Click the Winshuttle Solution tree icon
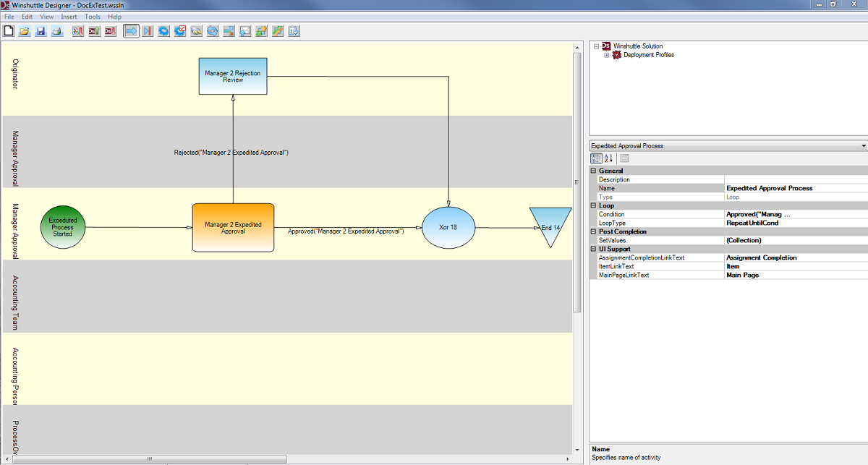Screen dimensions: 868x465 coord(606,46)
